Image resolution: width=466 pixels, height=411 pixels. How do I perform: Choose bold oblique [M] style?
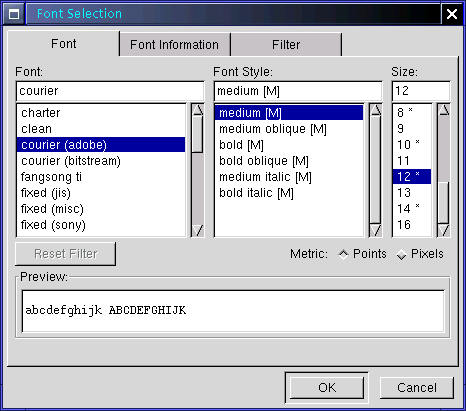[289, 161]
